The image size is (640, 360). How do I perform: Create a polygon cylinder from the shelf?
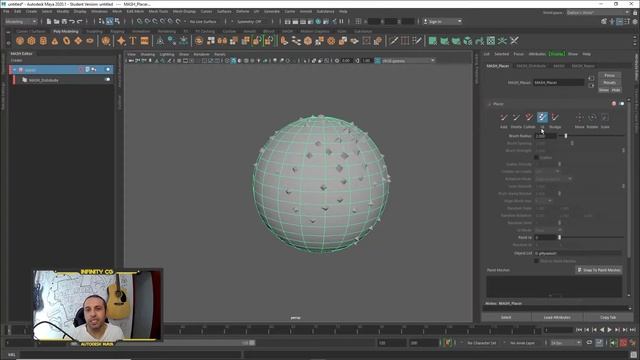[43, 41]
